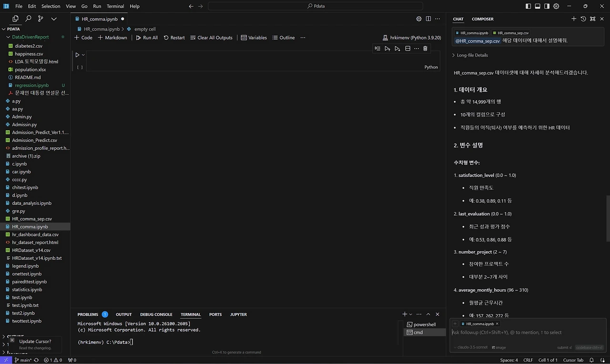This screenshot has height=364, width=610.
Task: Switch to the DEBUG CONSOLE tab
Action: pos(156,314)
